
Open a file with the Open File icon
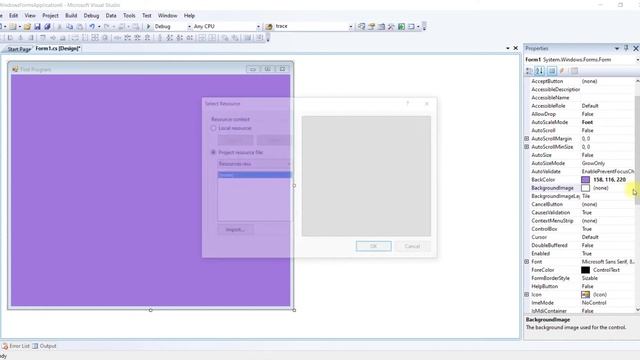[x=27, y=27]
